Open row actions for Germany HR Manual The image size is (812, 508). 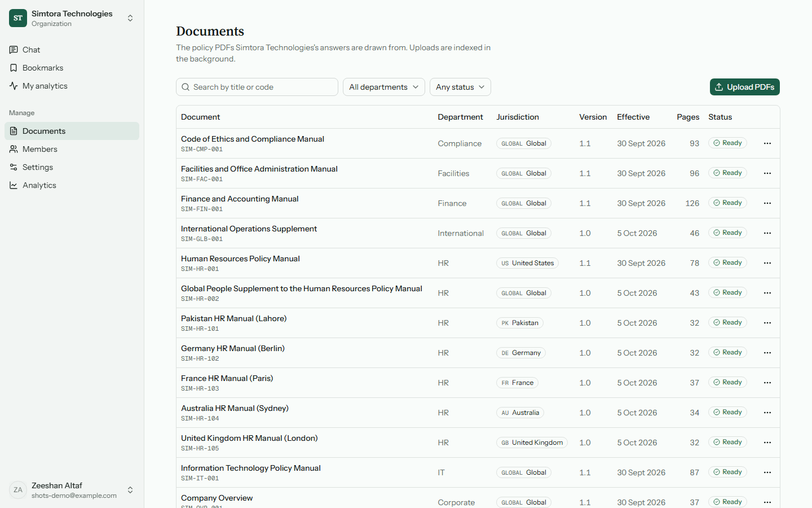click(x=767, y=353)
